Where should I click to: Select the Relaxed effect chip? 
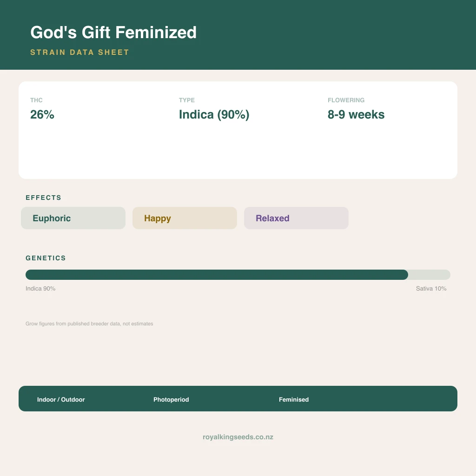click(296, 218)
